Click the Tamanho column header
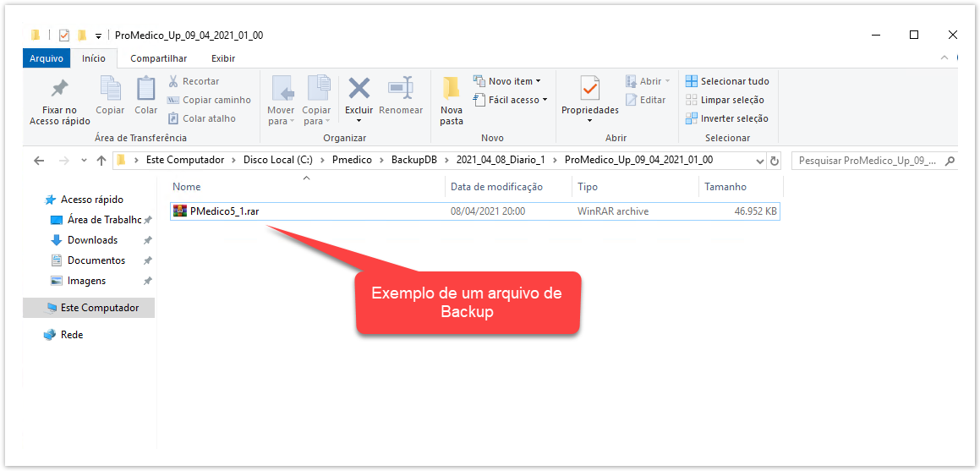This screenshot has height=471, width=980. coord(724,187)
